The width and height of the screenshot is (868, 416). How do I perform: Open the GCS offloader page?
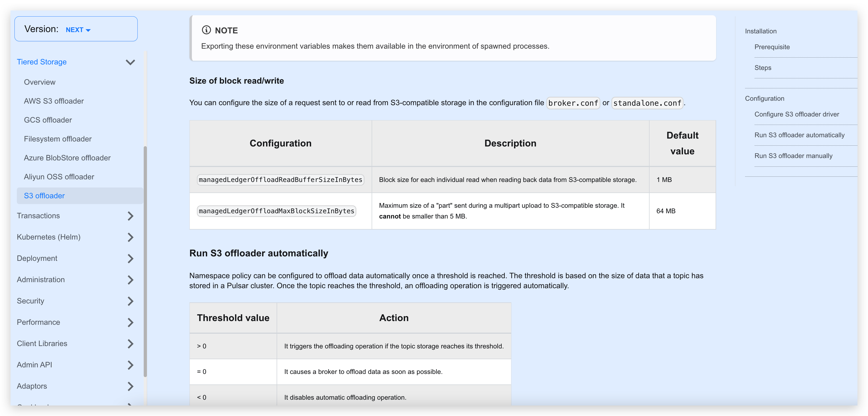48,120
